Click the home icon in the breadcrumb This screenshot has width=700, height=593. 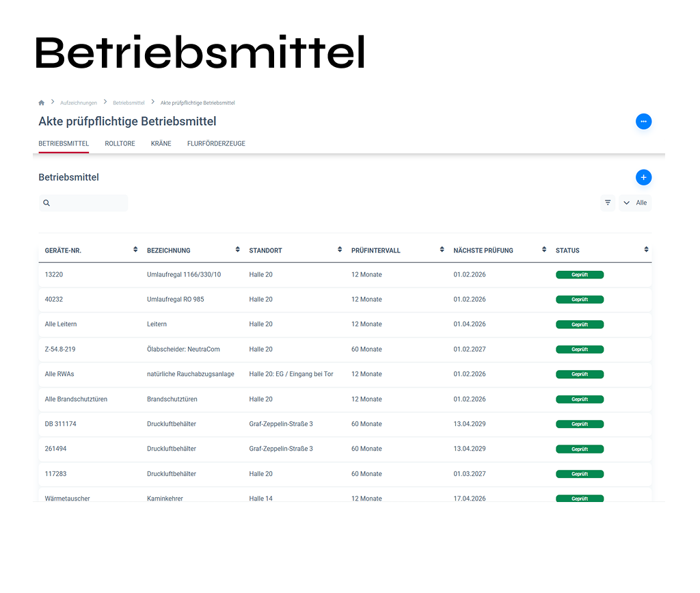tap(41, 102)
